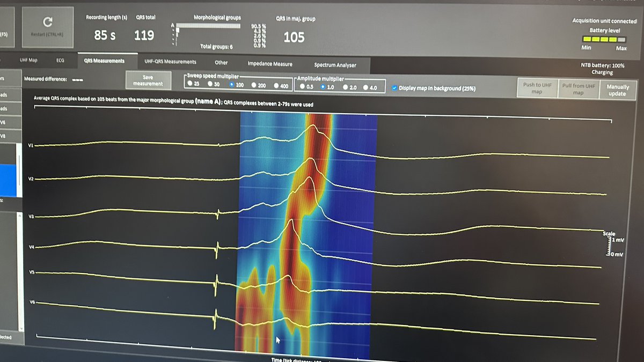Set amplitude multiplier to 0.5
644x362 pixels.
click(303, 86)
